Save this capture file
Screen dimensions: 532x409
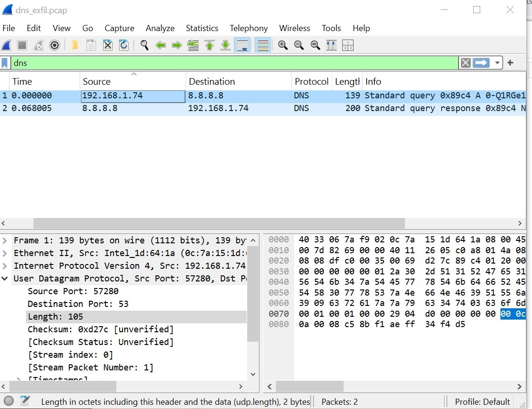(91, 45)
